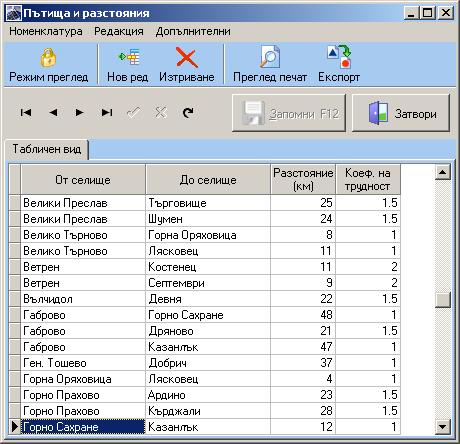This screenshot has height=444, width=460.
Task: Click the scrollbar down arrow
Action: (x=443, y=426)
